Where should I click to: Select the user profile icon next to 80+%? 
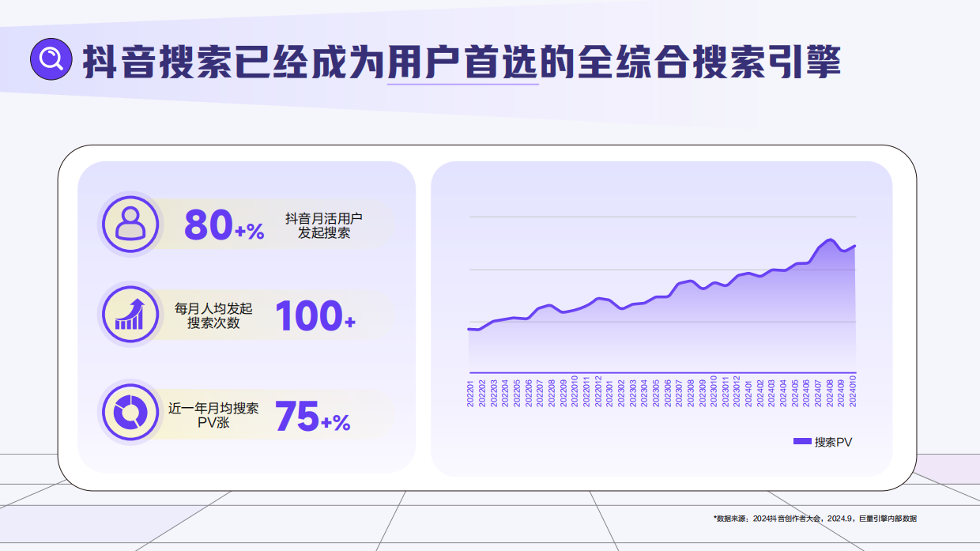[130, 225]
